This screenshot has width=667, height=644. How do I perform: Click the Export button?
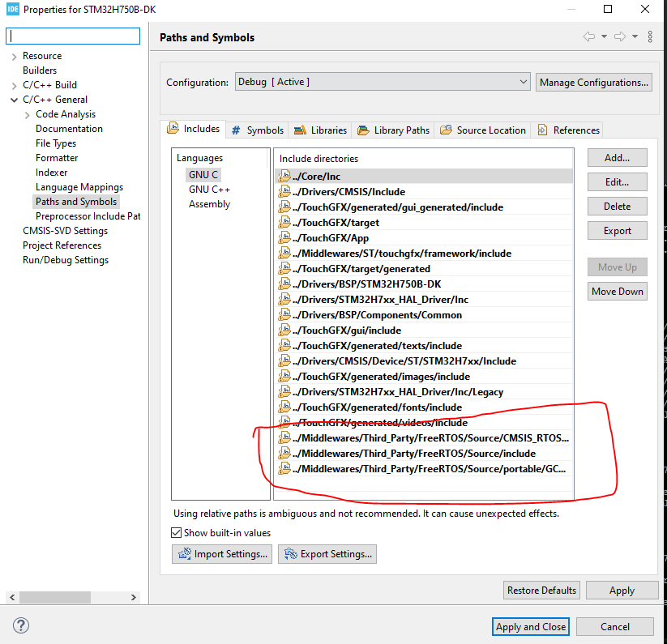pyautogui.click(x=618, y=230)
